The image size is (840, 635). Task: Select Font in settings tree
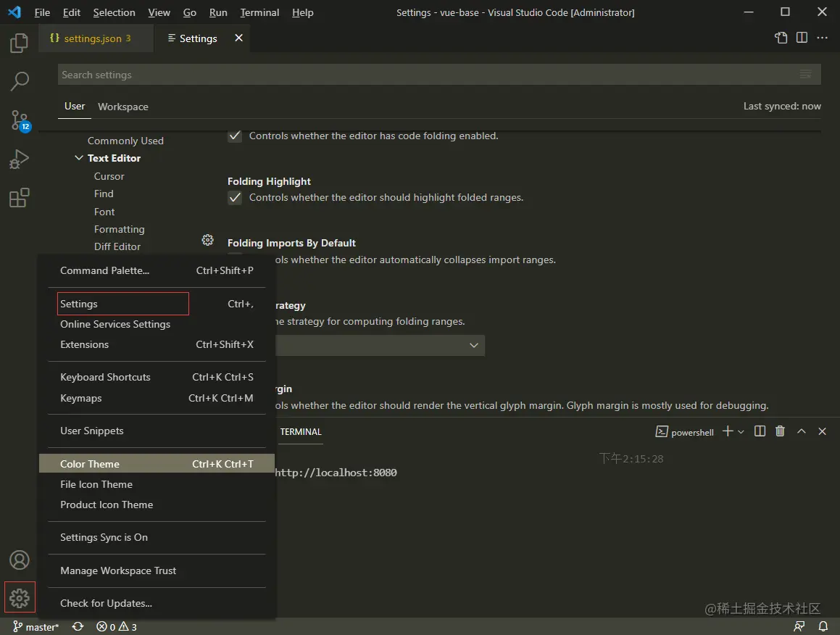coord(104,212)
